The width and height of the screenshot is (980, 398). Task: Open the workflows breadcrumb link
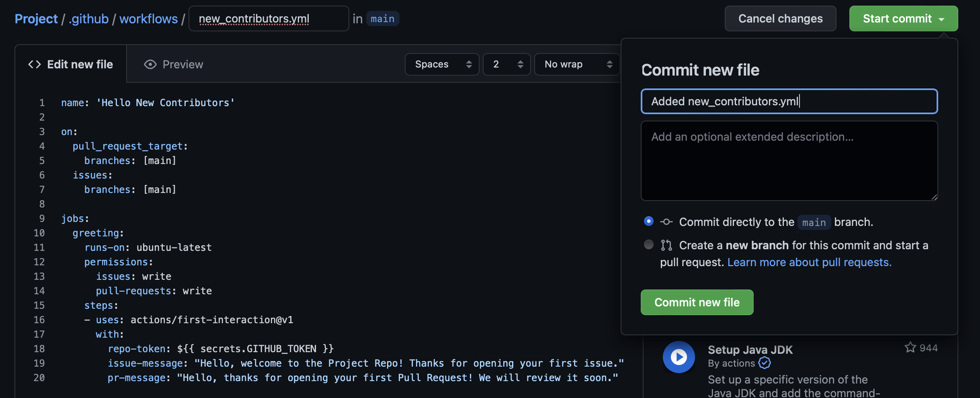148,18
